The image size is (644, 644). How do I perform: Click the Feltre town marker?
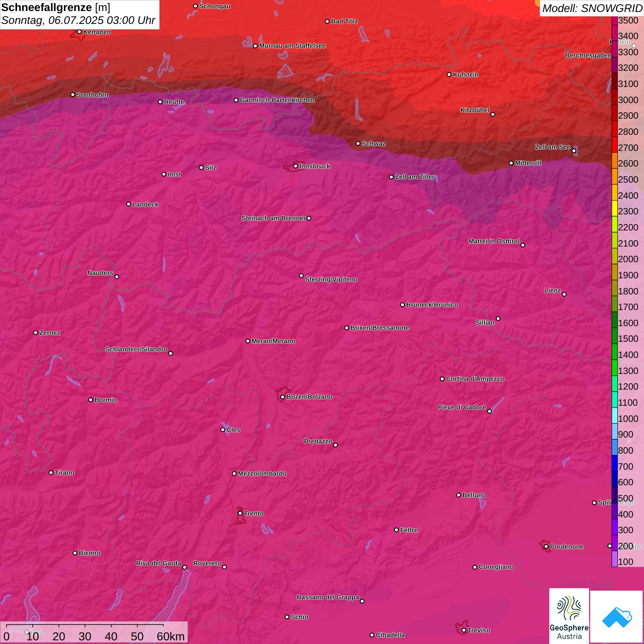point(397,530)
